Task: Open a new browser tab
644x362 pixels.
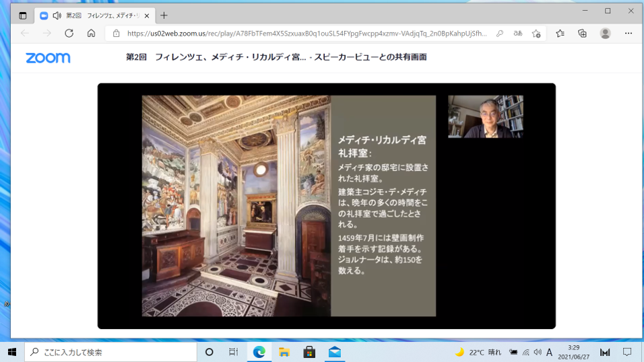Action: coord(164,15)
